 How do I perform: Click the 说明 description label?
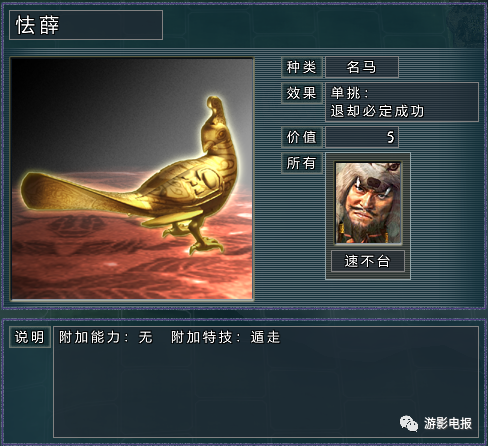(30, 337)
